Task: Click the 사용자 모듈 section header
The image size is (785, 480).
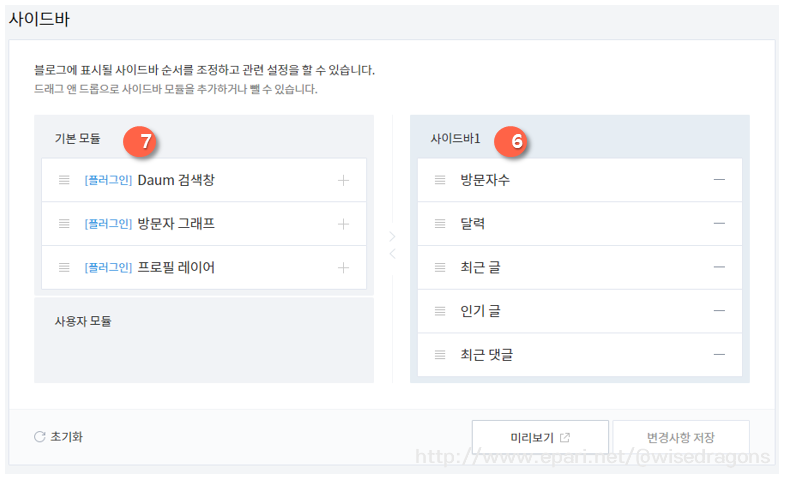Action: point(83,321)
